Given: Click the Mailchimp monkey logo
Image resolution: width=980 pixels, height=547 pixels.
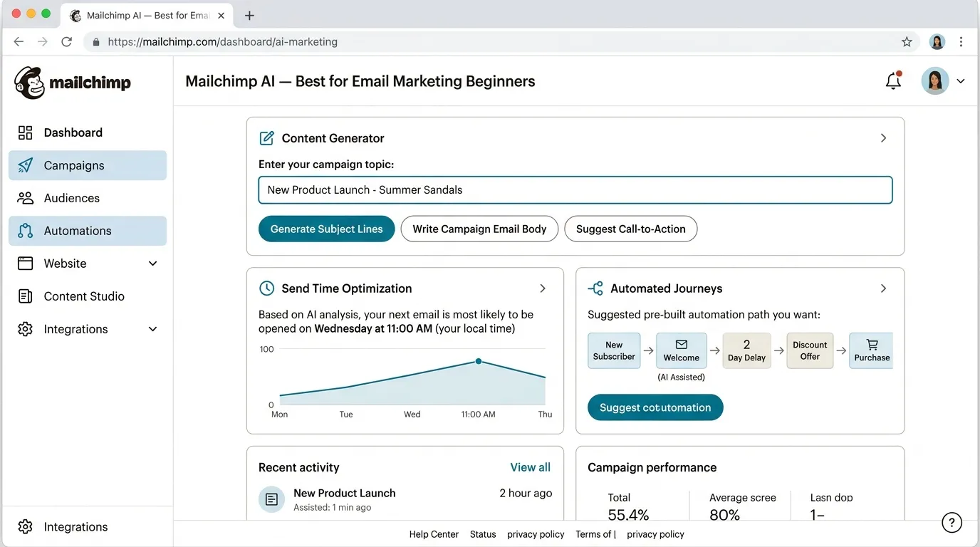Looking at the screenshot, I should click(x=29, y=83).
